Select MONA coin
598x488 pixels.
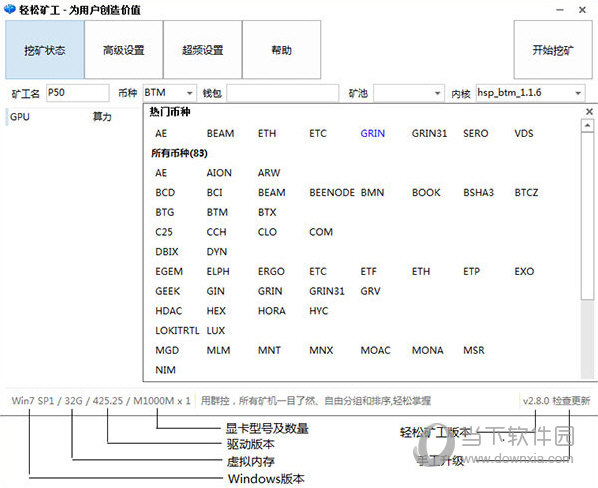pyautogui.click(x=428, y=350)
